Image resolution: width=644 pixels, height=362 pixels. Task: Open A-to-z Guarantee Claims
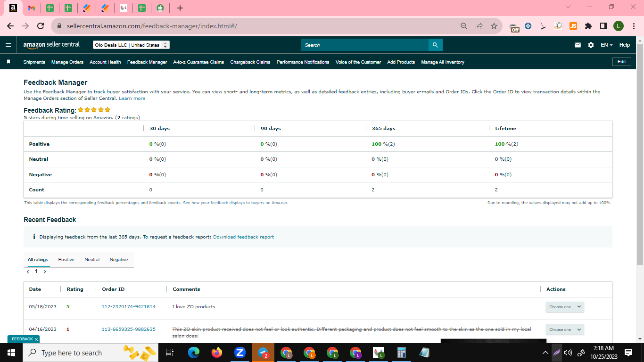[198, 62]
